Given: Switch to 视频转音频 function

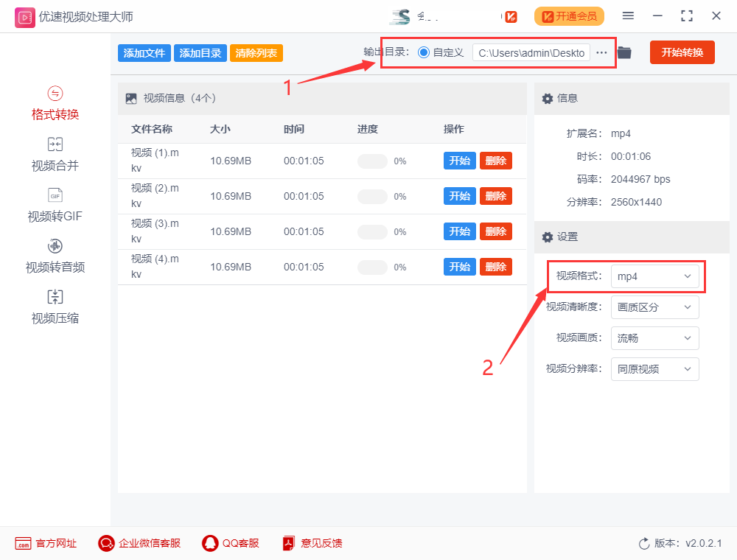Looking at the screenshot, I should click(x=55, y=256).
